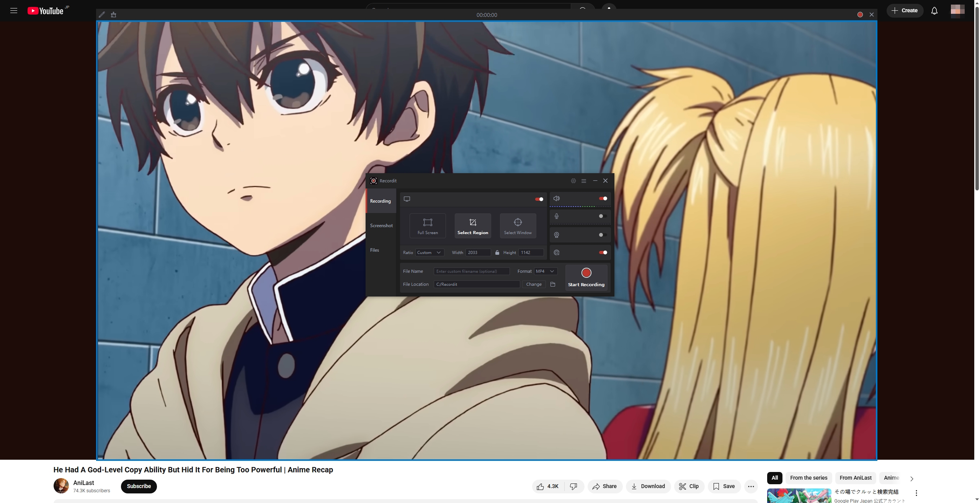This screenshot has width=980, height=503.
Task: Click the second tool icon beside the pencil
Action: point(113,15)
